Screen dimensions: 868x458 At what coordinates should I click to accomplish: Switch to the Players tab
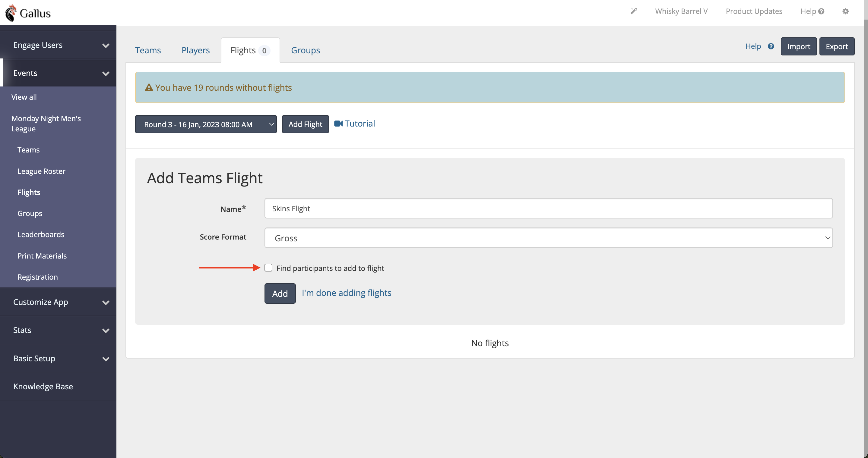195,50
